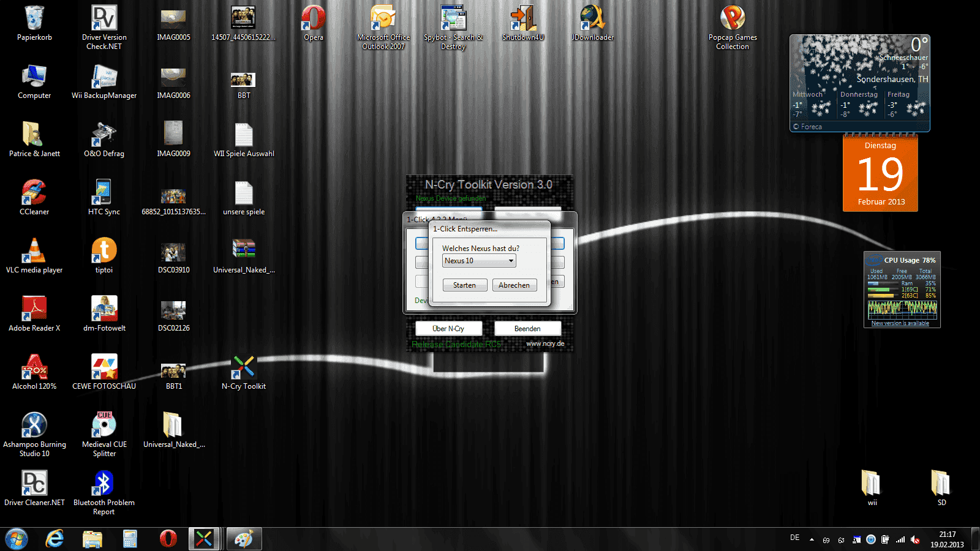Click the New version is available link
The width and height of the screenshot is (980, 551).
click(900, 323)
